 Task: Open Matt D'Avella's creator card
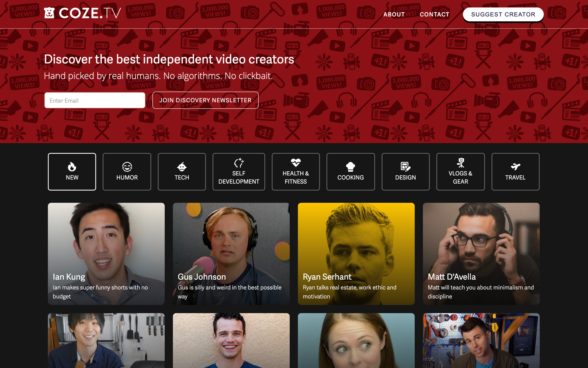click(481, 254)
